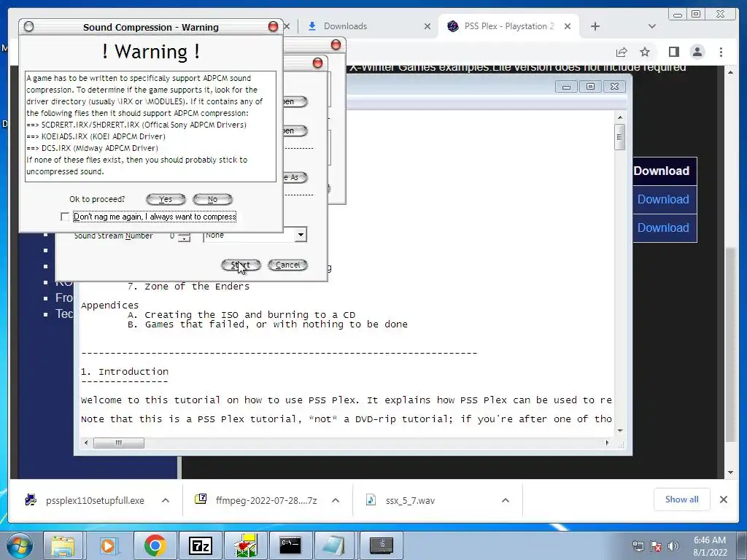Click tutorial window scroll down arrow
This screenshot has width=747, height=560.
click(620, 430)
